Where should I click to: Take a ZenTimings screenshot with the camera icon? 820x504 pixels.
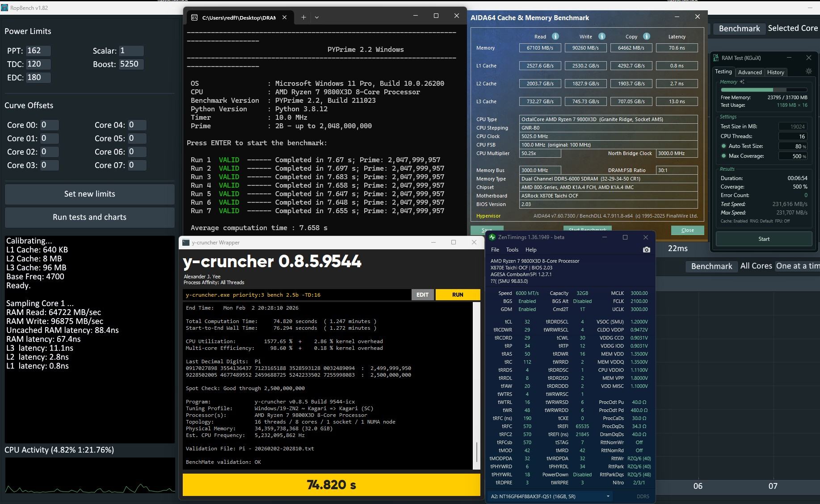click(646, 250)
